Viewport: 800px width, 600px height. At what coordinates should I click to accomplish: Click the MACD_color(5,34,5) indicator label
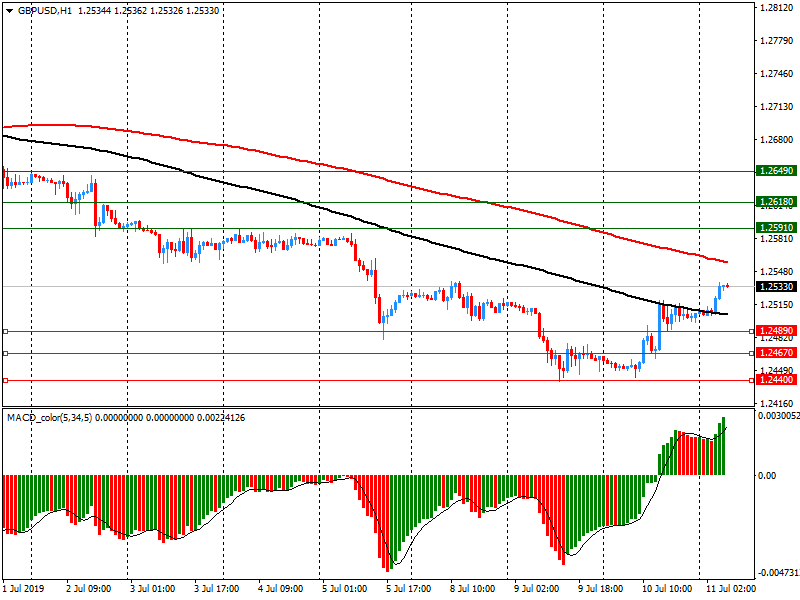pyautogui.click(x=49, y=418)
